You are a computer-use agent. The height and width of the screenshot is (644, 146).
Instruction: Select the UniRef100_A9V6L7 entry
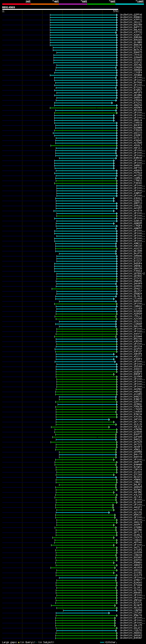pyautogui.click(x=131, y=146)
